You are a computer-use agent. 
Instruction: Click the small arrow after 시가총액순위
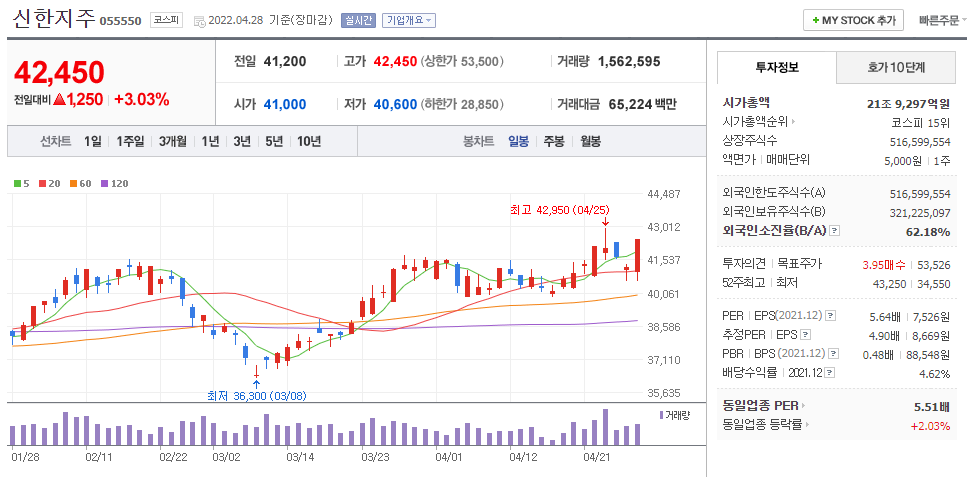coord(793,122)
